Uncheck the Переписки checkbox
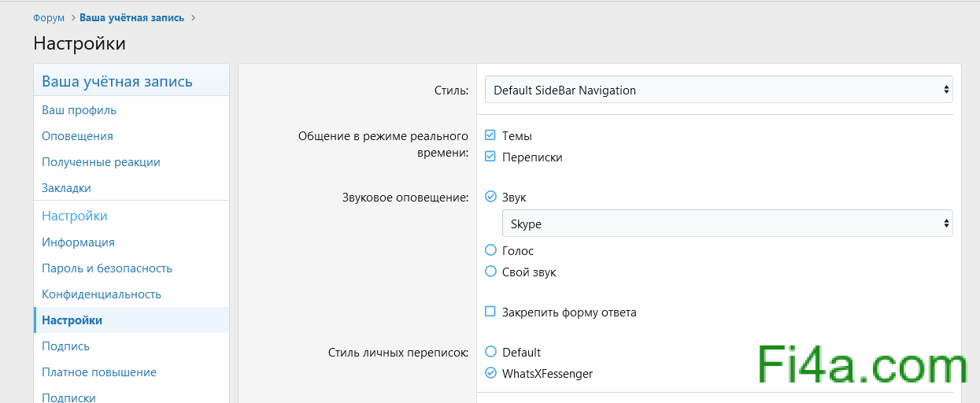Screen dimensions: 980x403 pos(490,157)
